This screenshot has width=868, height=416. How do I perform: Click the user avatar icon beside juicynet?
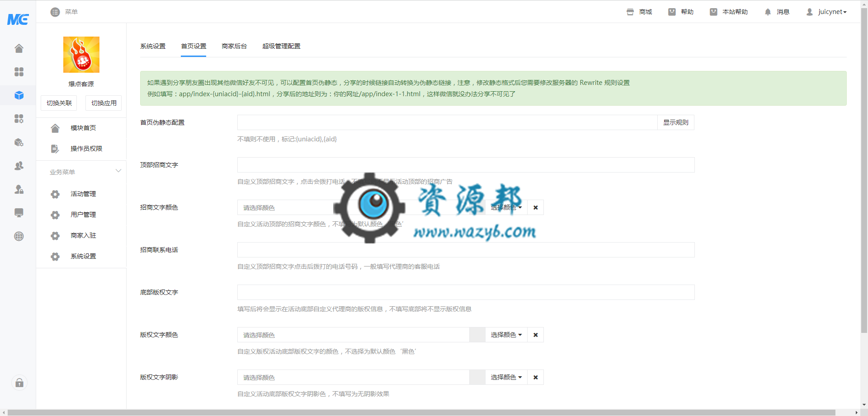tap(810, 12)
